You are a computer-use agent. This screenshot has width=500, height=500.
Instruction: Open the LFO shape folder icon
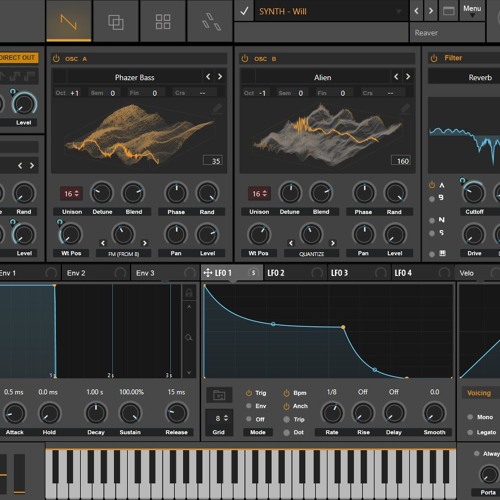pos(219,395)
